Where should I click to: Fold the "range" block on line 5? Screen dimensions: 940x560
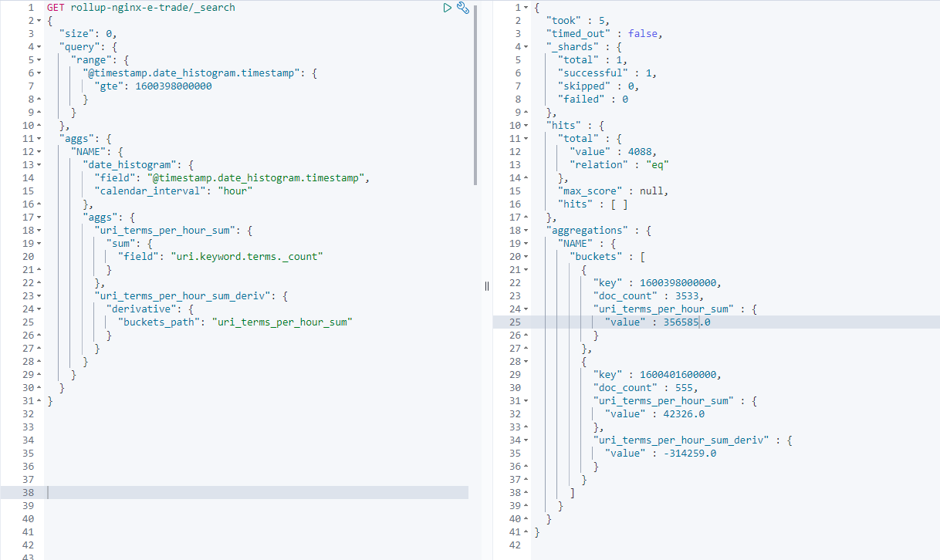point(39,60)
